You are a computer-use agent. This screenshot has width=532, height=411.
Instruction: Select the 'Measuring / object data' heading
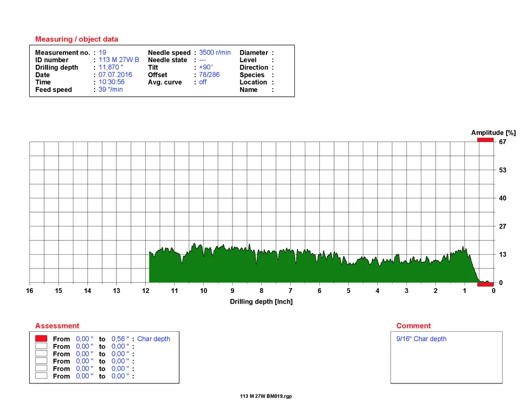click(x=77, y=39)
